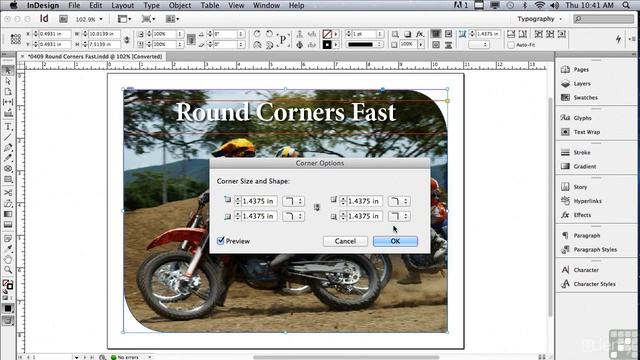Open the Table menu
Screen dimensions: 640x360
click(x=210, y=5)
